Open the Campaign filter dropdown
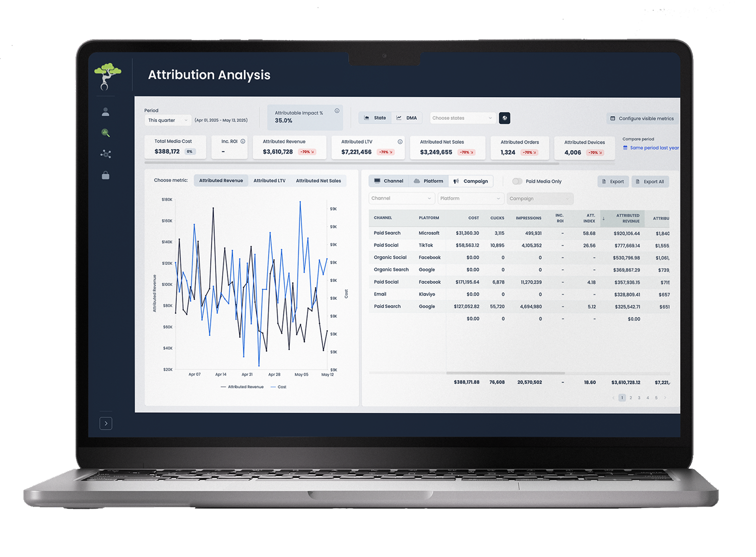 (x=540, y=199)
